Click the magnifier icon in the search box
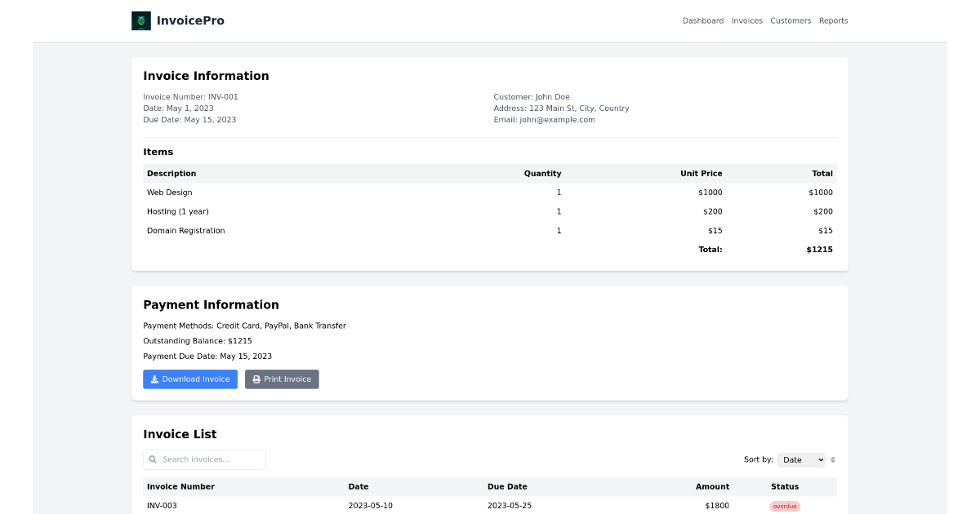 coord(153,459)
